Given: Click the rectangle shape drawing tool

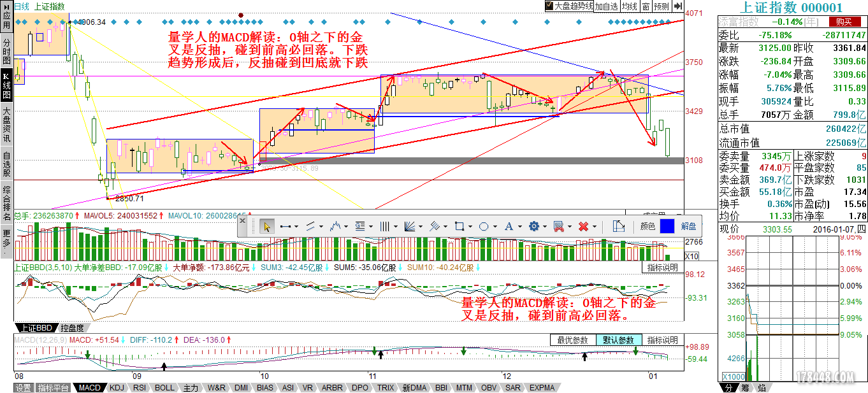Looking at the screenshot, I should click(x=459, y=226).
